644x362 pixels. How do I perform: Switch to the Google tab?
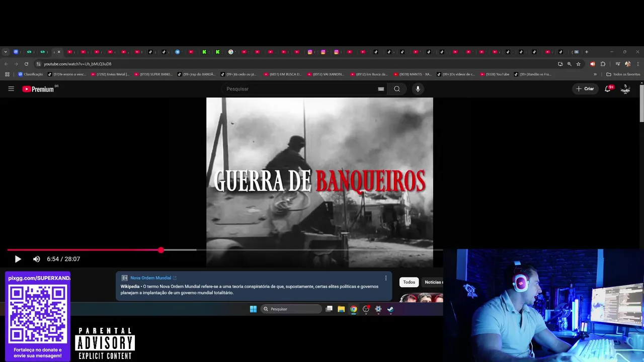coord(231,52)
